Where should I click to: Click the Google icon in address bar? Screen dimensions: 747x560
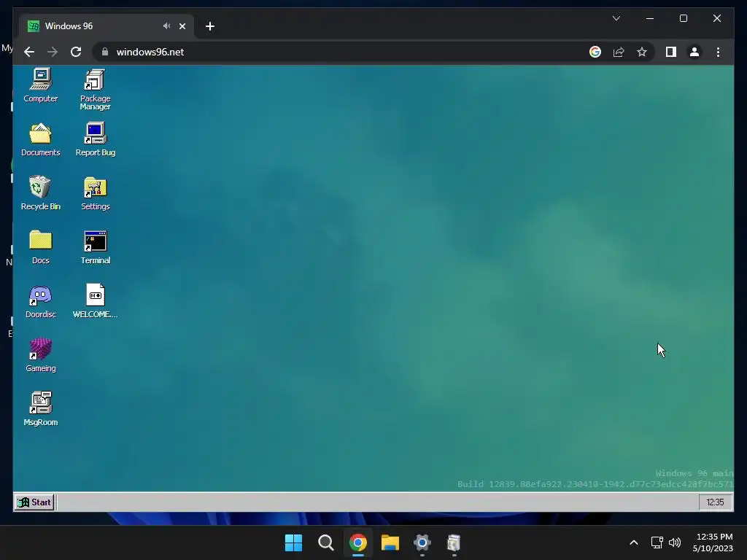point(595,52)
